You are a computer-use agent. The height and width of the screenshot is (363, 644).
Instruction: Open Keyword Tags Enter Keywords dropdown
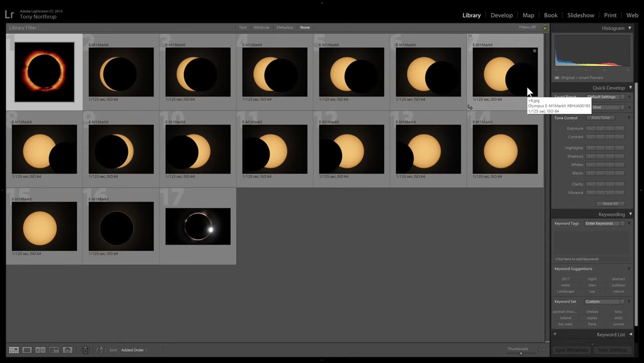[605, 223]
